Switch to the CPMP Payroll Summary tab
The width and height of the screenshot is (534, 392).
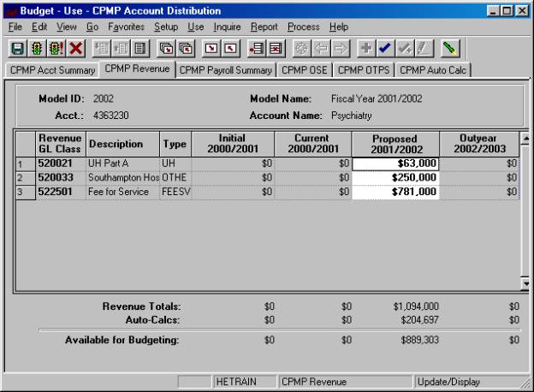pyautogui.click(x=227, y=70)
